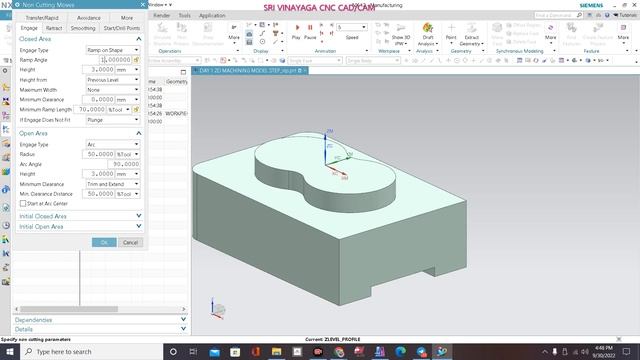Screen dimensions: 640x360
Task: Open Microsoft Edge from taskbar
Action: 400,351
